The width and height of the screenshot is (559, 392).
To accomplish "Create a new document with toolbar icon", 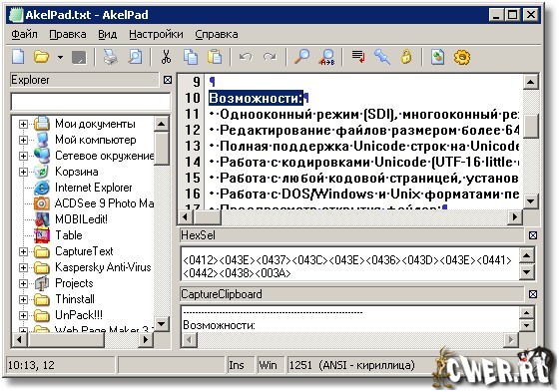I will click(18, 57).
